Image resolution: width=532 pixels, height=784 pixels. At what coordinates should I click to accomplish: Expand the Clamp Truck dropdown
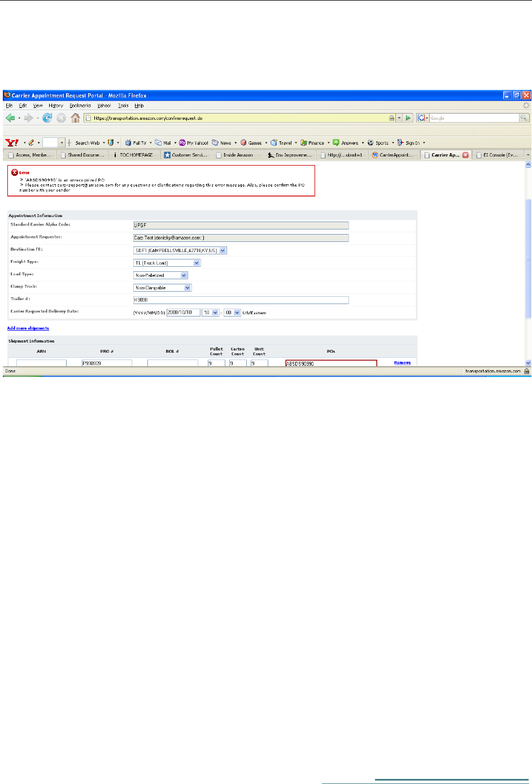coord(187,288)
